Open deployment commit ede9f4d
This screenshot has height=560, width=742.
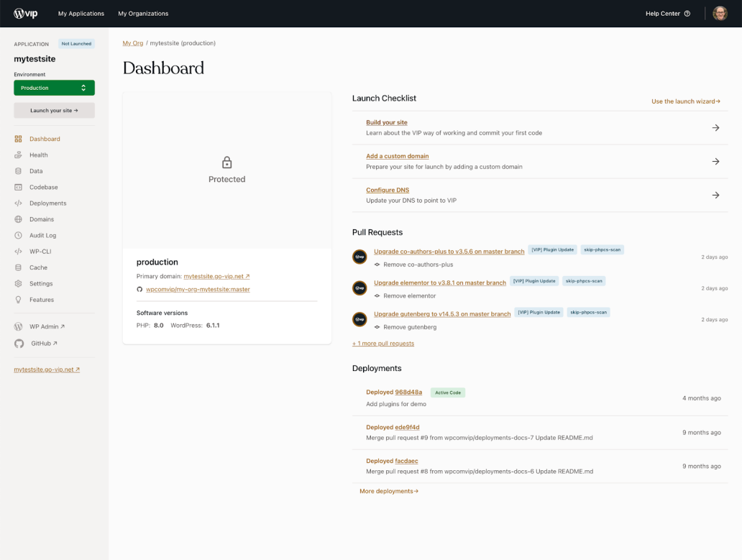[x=407, y=427]
